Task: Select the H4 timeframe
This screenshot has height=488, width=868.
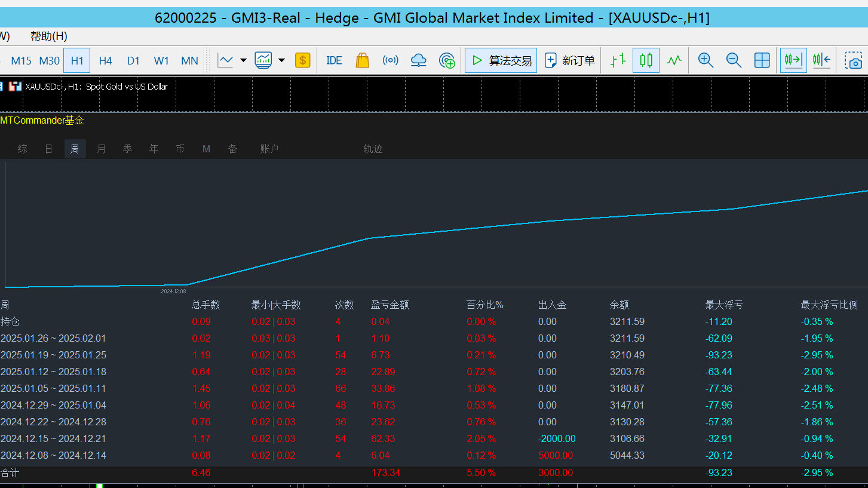Action: [x=106, y=60]
